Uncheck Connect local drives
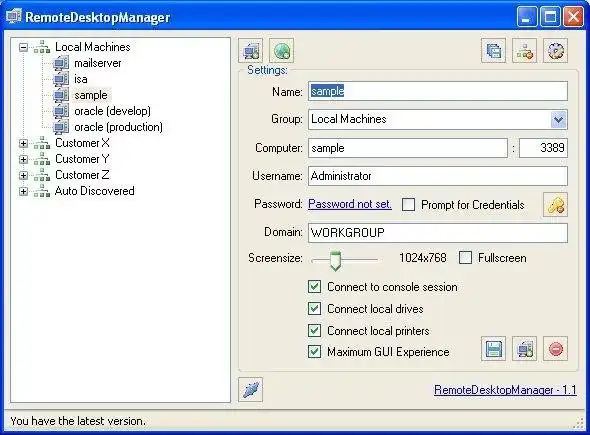This screenshot has width=590, height=435. coord(315,309)
